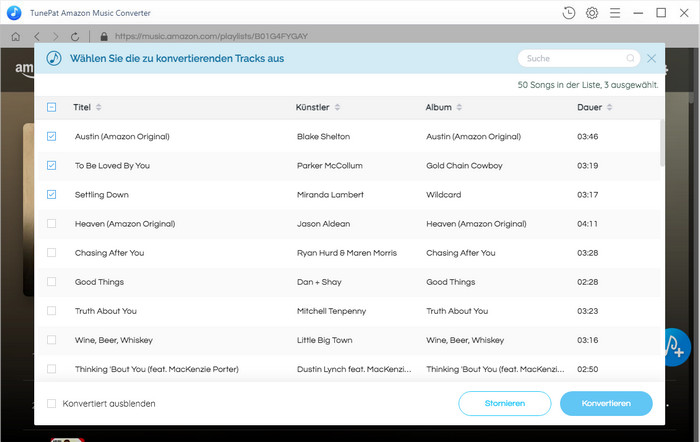The height and width of the screenshot is (442, 700).
Task: Click the Konvertieren button
Action: coord(606,403)
